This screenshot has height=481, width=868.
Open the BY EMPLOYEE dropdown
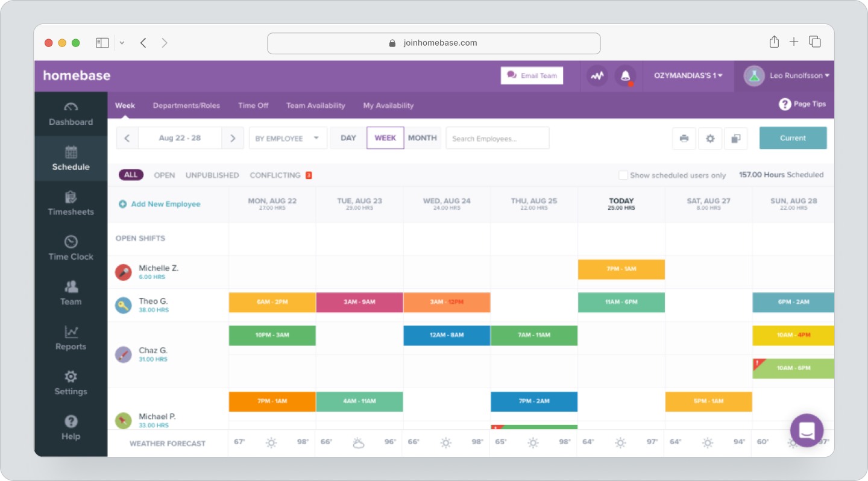pos(288,137)
